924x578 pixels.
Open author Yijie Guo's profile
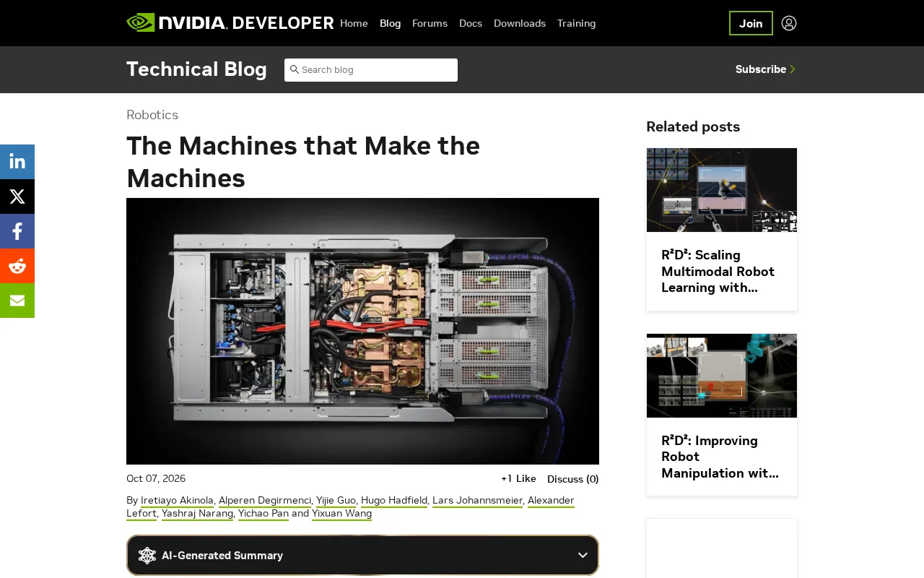click(336, 500)
